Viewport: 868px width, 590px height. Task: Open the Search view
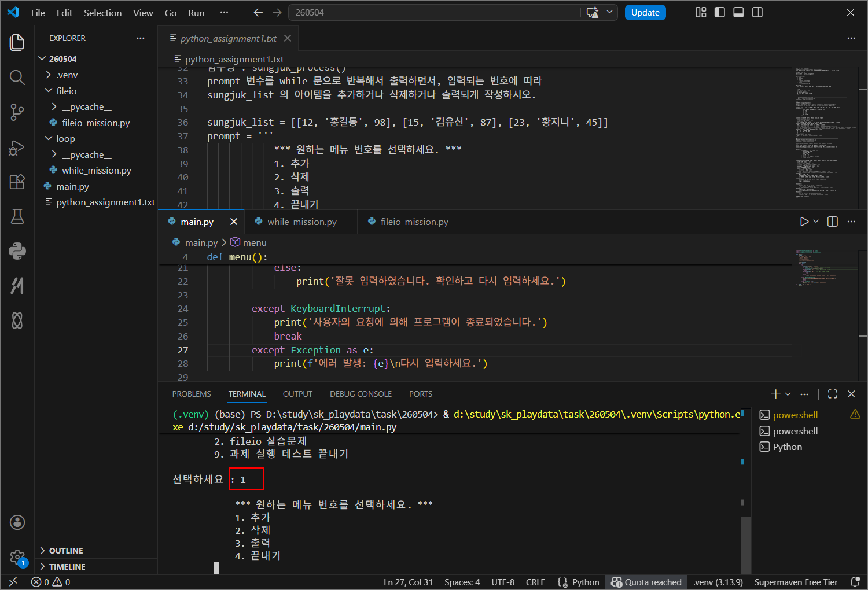pyautogui.click(x=17, y=78)
